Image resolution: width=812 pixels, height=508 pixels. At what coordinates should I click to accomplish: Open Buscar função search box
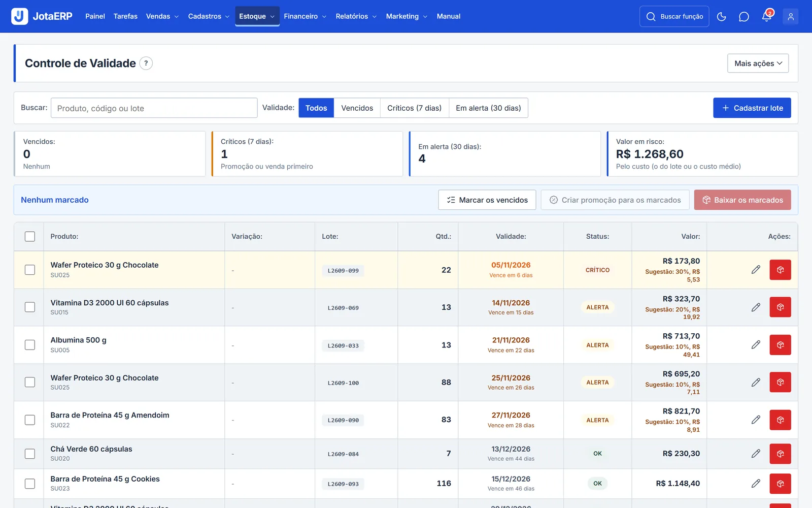coord(674,17)
